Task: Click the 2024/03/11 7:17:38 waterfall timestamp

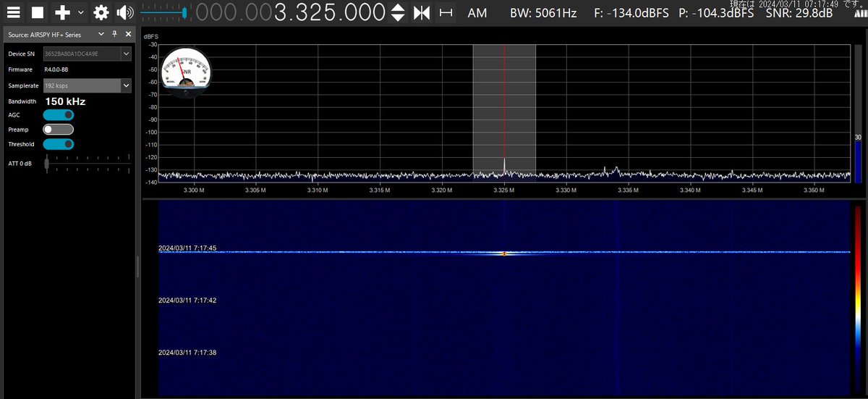Action: click(x=188, y=352)
